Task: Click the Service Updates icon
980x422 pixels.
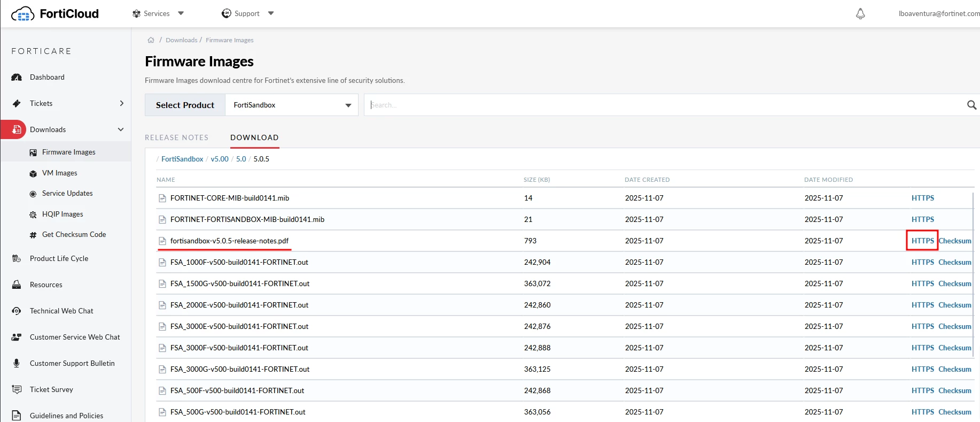Action: pos(33,194)
